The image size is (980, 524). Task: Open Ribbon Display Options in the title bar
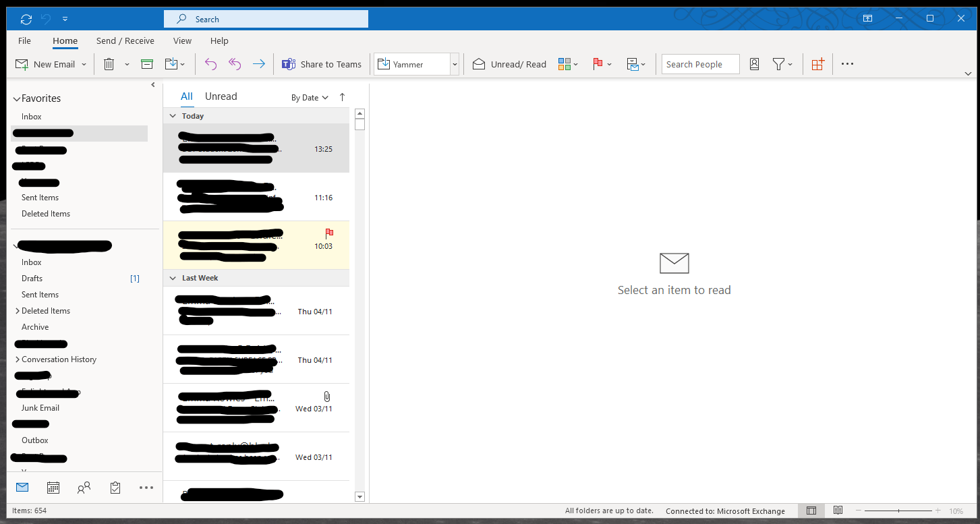tap(867, 19)
